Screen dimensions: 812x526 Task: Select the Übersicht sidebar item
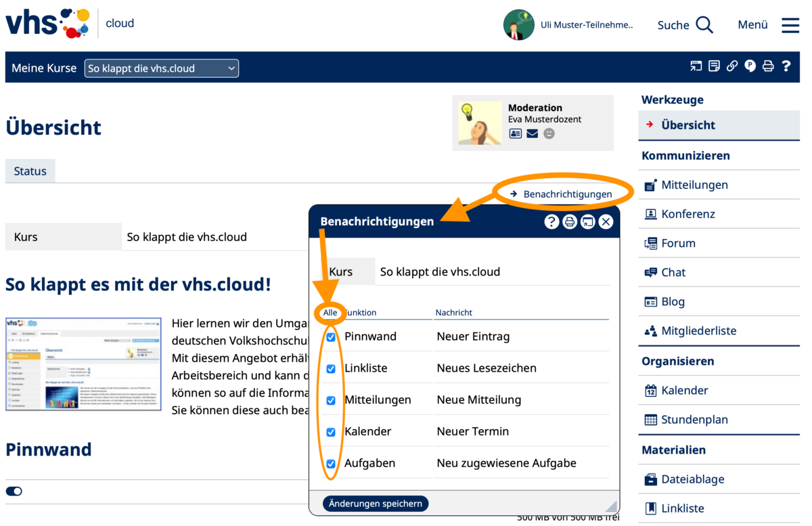(719, 125)
